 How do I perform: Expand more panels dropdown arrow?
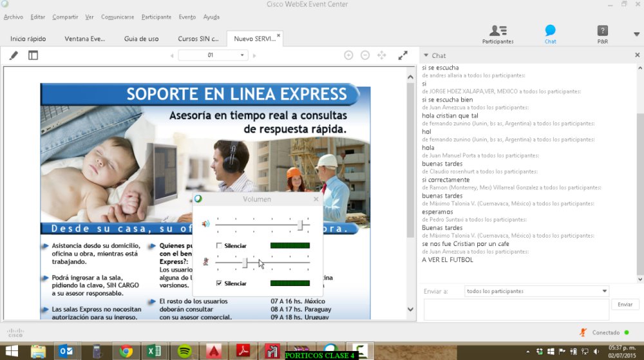[x=637, y=35]
